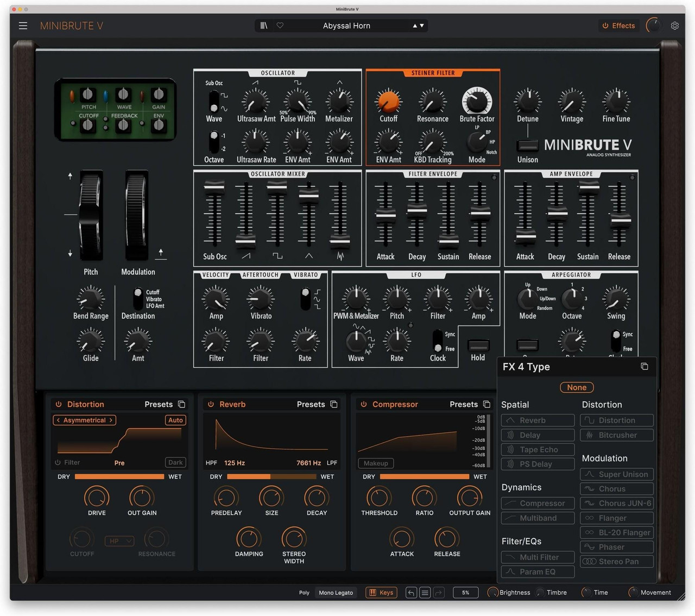
Task: Click the Dark button in Distortion
Action: (175, 462)
